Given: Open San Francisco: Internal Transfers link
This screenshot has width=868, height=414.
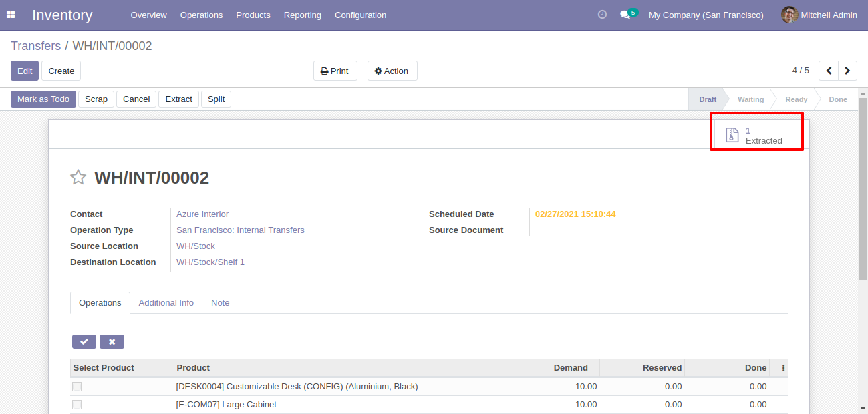Looking at the screenshot, I should click(241, 230).
